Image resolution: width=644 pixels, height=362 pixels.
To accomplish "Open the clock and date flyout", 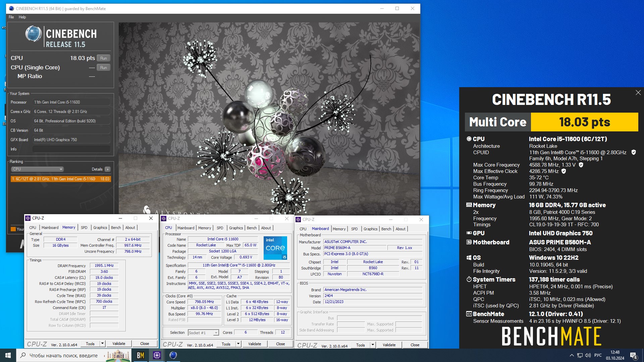I will pyautogui.click(x=615, y=355).
